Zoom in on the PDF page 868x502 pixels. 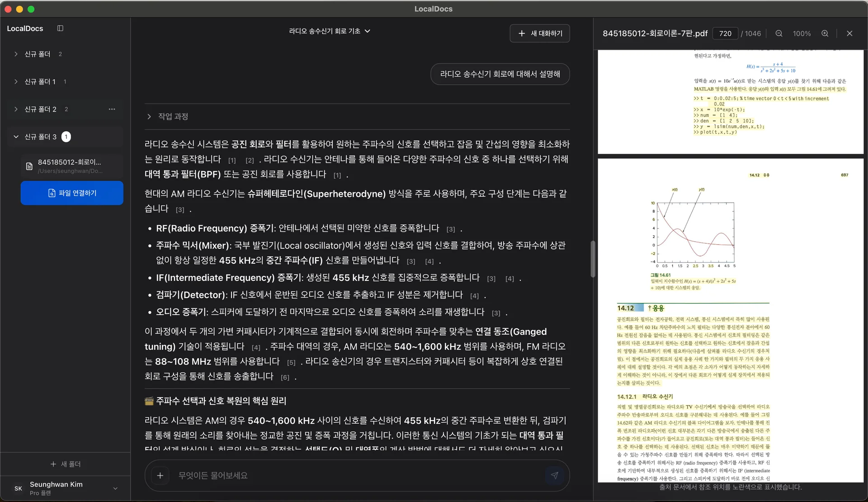pyautogui.click(x=825, y=33)
